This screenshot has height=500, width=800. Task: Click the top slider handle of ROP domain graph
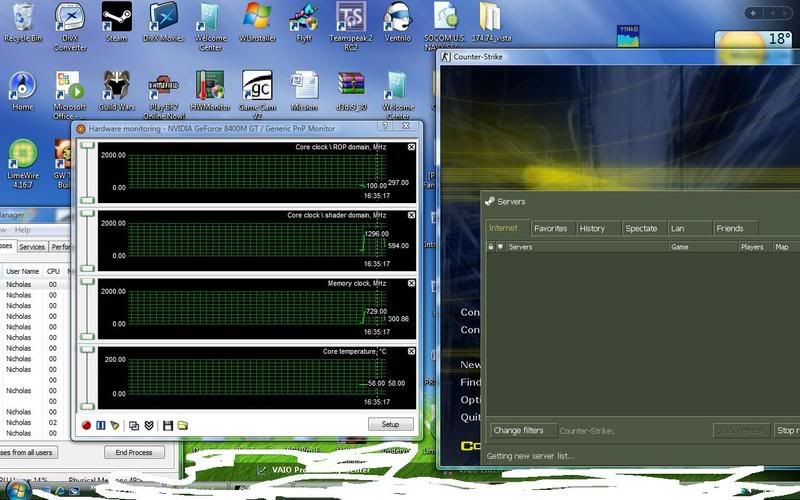pos(88,145)
